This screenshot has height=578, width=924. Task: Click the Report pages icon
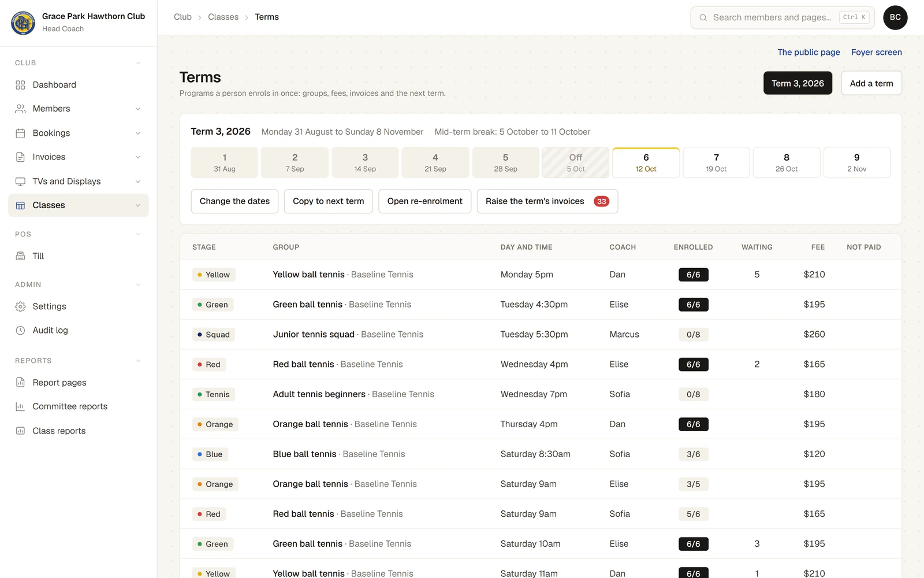pos(20,383)
